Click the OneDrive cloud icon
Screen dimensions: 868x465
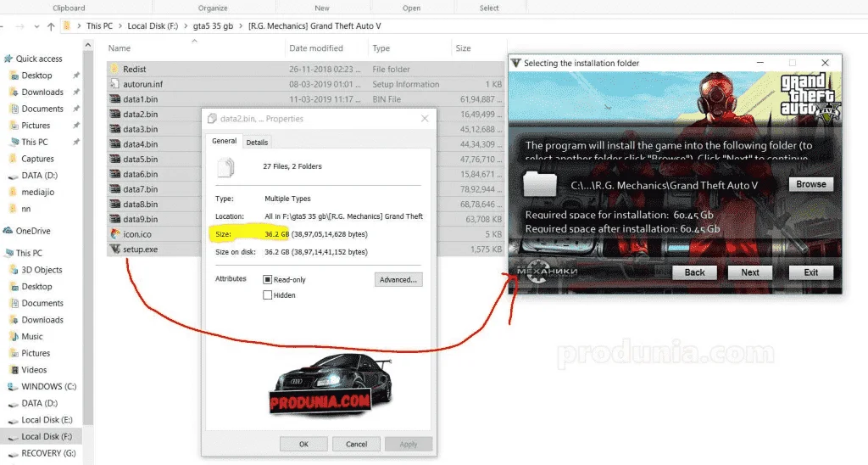coord(8,231)
